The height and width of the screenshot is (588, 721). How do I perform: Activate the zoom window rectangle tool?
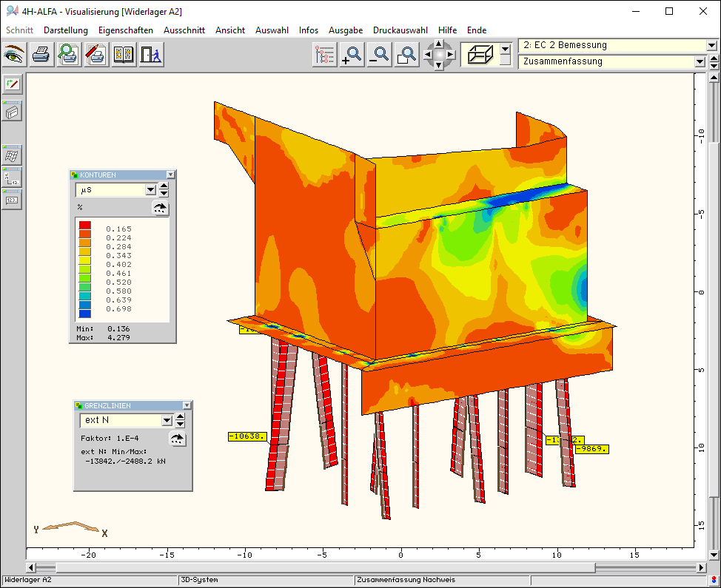pos(406,55)
